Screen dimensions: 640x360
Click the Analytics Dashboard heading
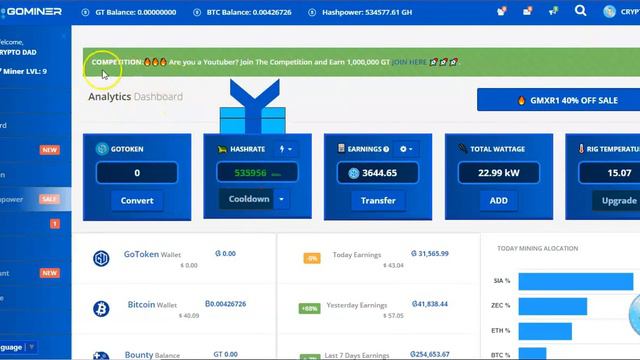point(136,97)
